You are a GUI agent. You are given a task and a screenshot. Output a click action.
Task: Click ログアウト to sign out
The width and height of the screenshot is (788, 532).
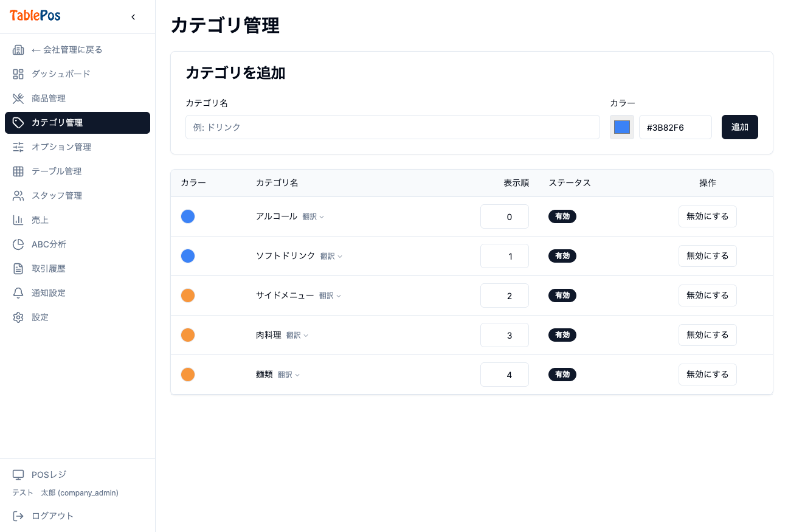pos(77,516)
